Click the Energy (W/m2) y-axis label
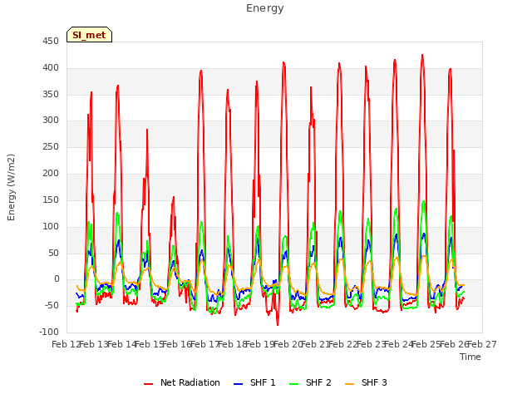 point(11,187)
